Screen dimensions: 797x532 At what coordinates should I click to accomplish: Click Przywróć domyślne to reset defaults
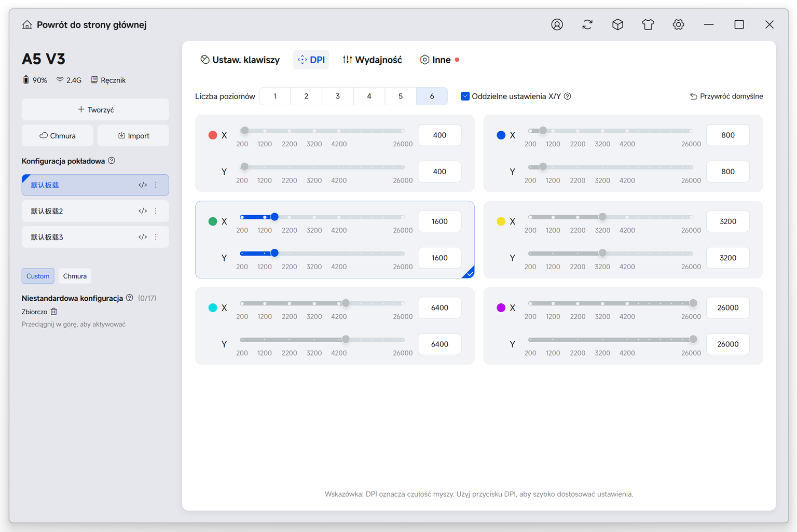pos(726,96)
